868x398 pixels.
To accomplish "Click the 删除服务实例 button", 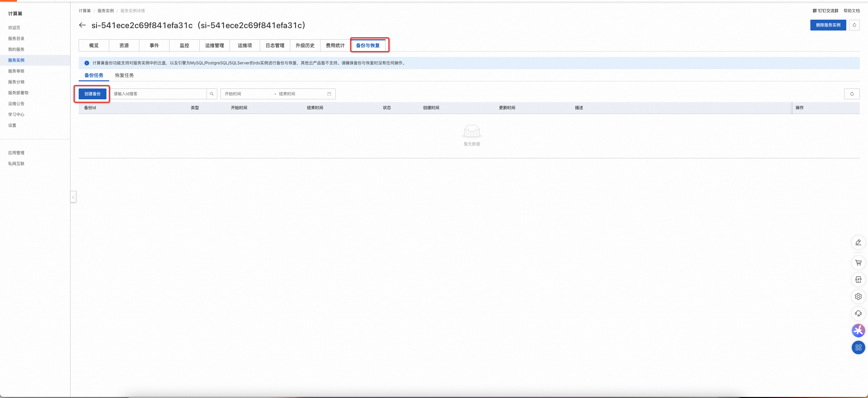I will click(x=828, y=25).
